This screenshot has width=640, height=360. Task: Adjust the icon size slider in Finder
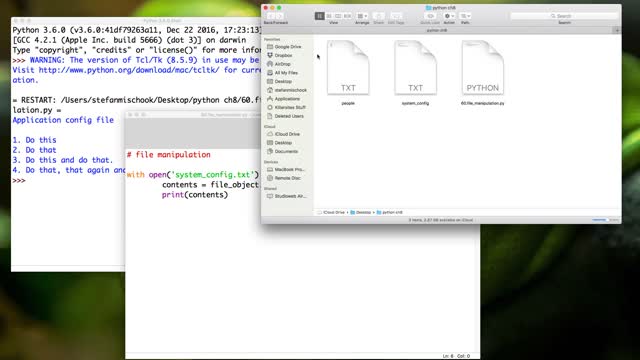coord(605,220)
